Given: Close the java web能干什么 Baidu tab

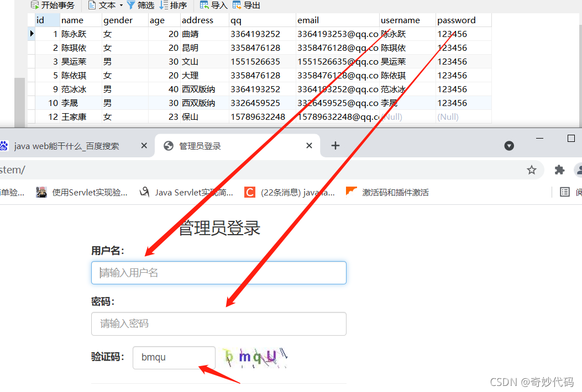Looking at the screenshot, I should 144,146.
